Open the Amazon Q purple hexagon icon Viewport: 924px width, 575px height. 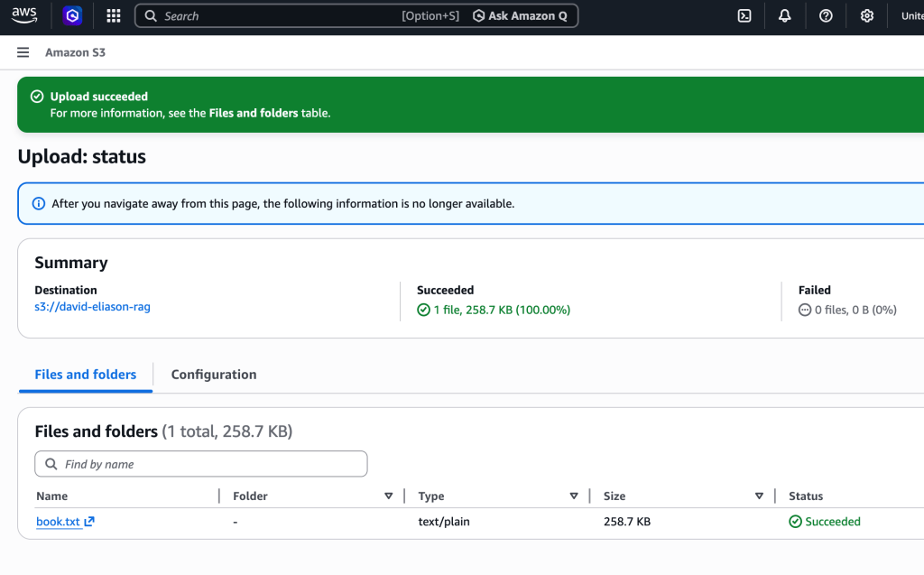point(72,15)
